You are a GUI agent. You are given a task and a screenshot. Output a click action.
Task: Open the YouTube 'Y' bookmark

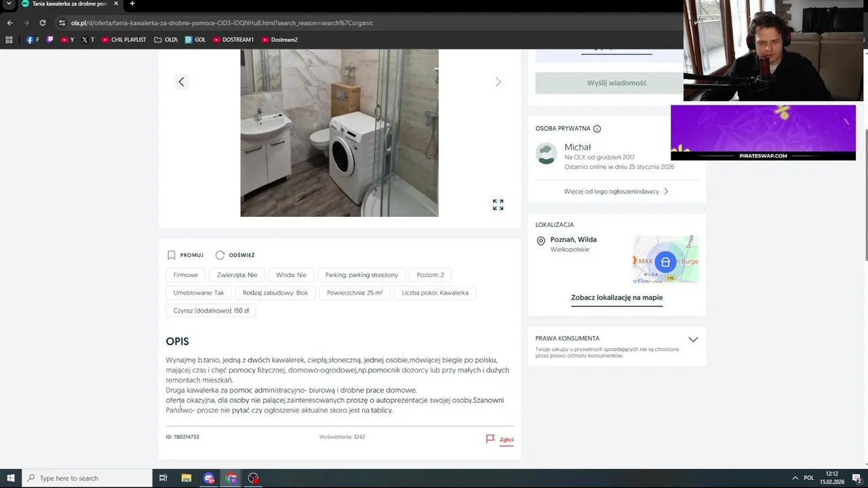point(67,40)
